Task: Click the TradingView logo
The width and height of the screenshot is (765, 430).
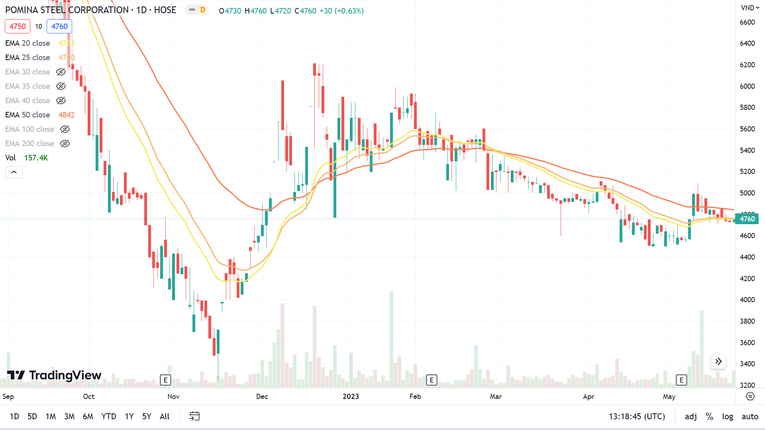Action: coord(54,376)
